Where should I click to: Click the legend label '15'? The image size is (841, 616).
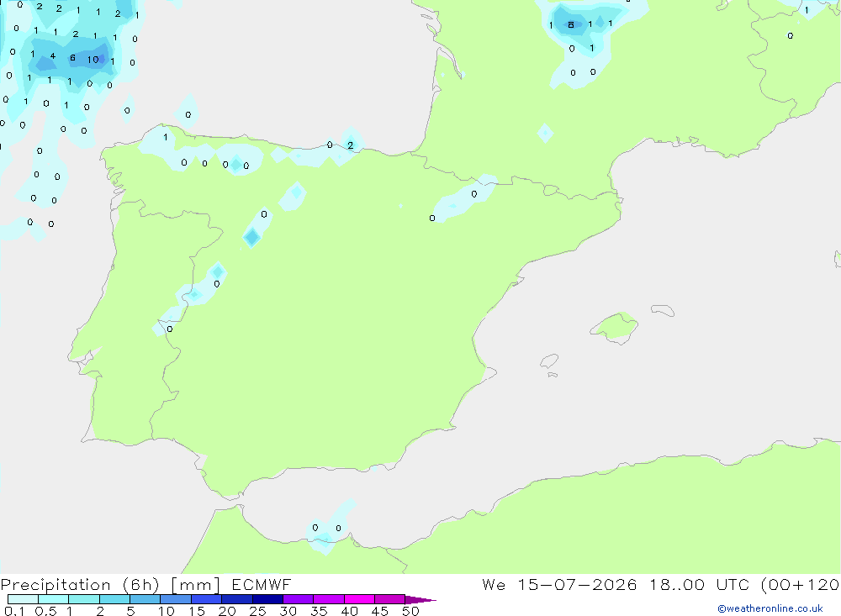[x=196, y=611]
